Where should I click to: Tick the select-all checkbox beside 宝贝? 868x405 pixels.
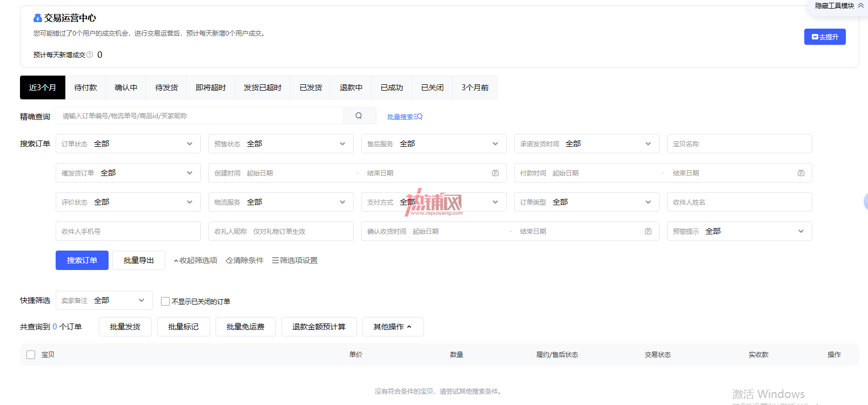click(x=31, y=355)
